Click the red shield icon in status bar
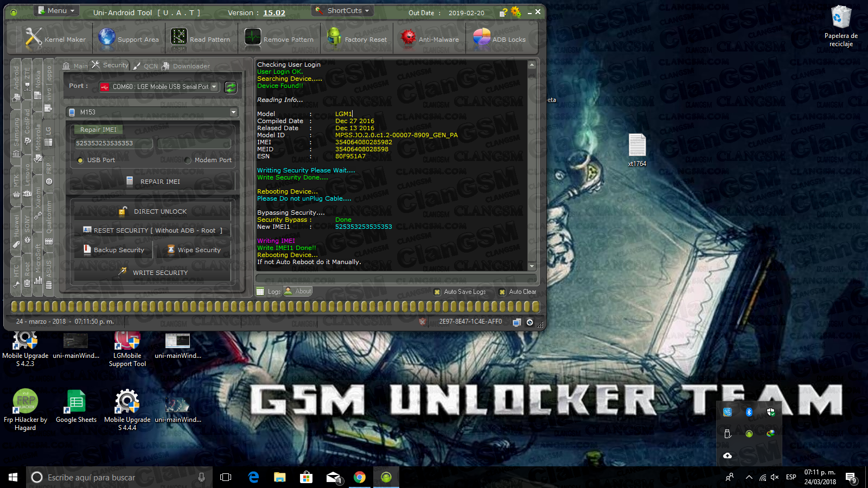Image resolution: width=868 pixels, height=488 pixels. [x=423, y=322]
